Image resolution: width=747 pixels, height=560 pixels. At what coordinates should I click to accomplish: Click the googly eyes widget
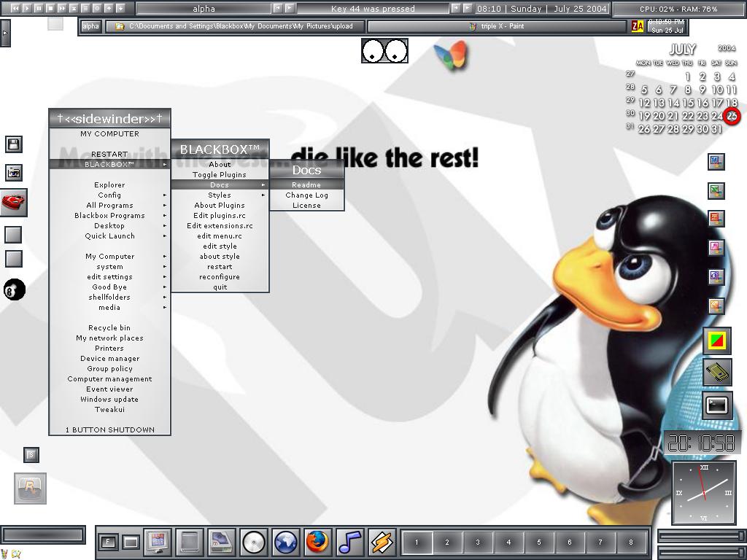[384, 51]
